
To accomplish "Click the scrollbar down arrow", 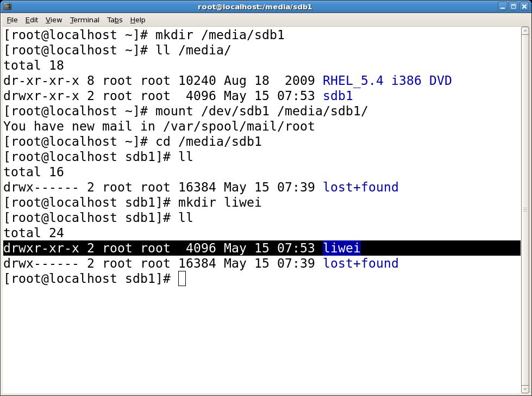I will [525, 389].
